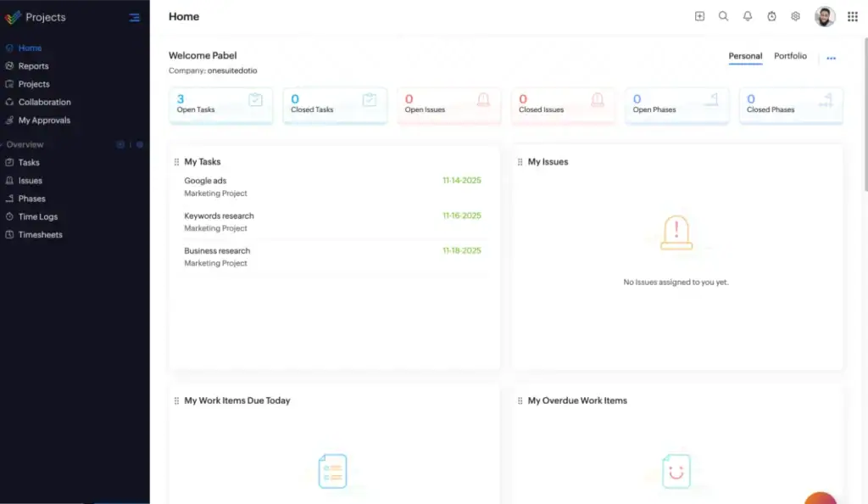Open the global search
This screenshot has height=504, width=868.
(x=723, y=16)
